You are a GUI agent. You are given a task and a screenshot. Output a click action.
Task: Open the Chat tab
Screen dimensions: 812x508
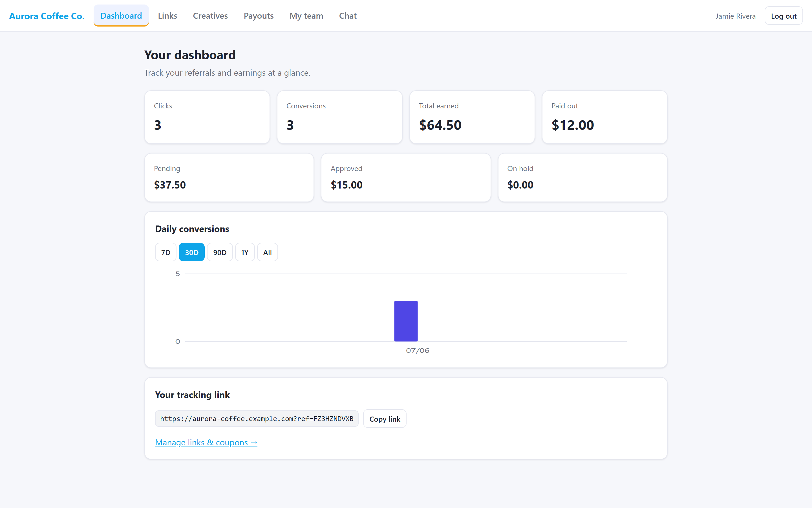point(348,16)
